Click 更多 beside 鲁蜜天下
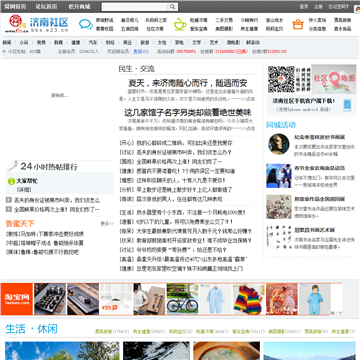Viewport: 360px width, 360px height. pos(107,224)
